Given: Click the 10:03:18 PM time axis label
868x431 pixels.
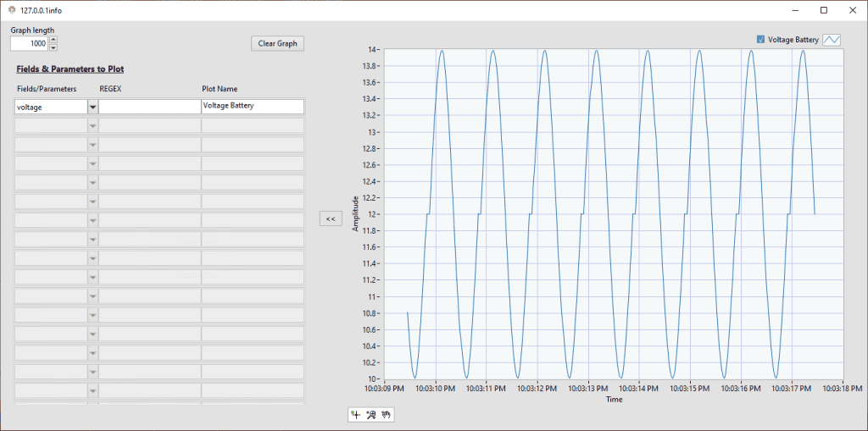Looking at the screenshot, I should [x=843, y=389].
